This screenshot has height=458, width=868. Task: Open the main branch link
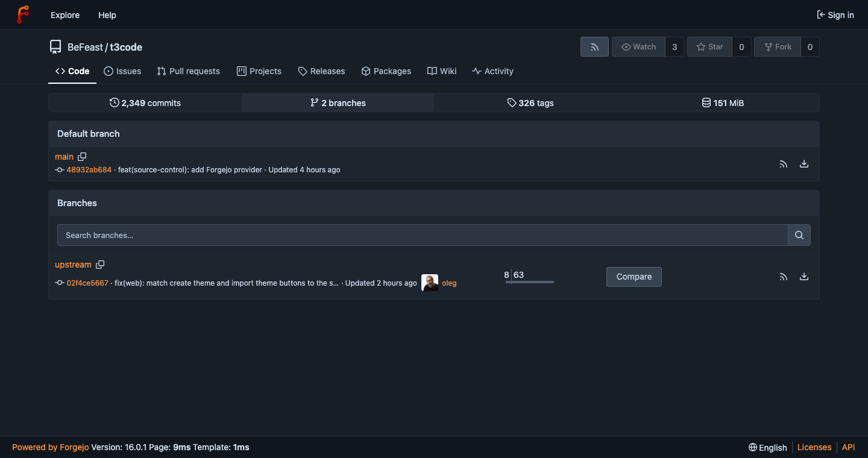(x=64, y=157)
